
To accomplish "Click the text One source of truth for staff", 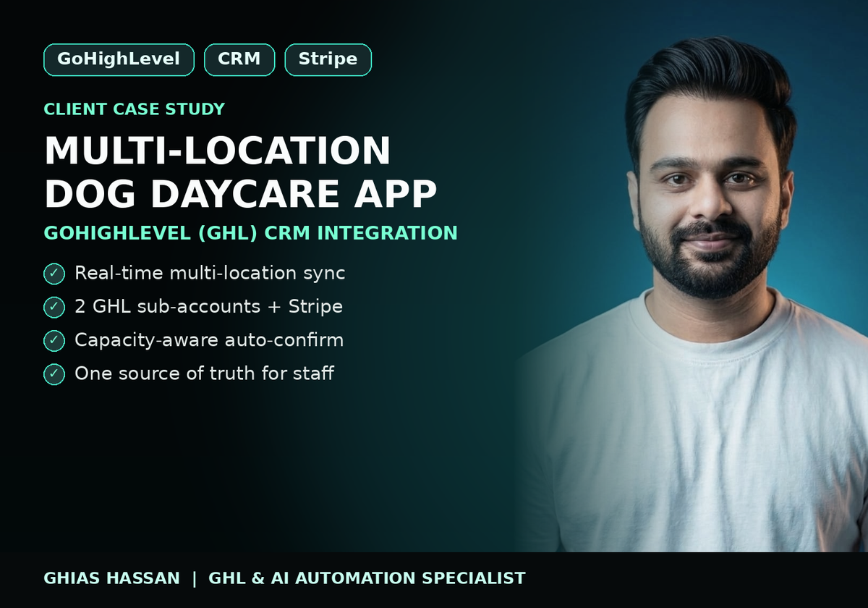I will point(204,373).
